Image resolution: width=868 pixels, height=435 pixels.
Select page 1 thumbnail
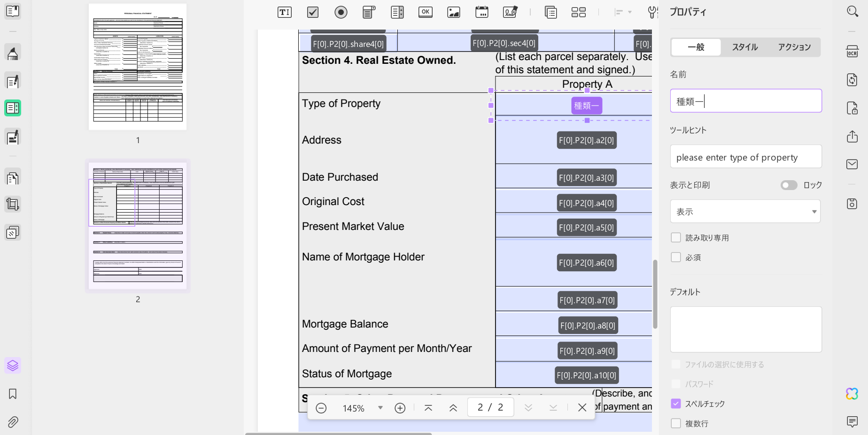[x=138, y=67]
